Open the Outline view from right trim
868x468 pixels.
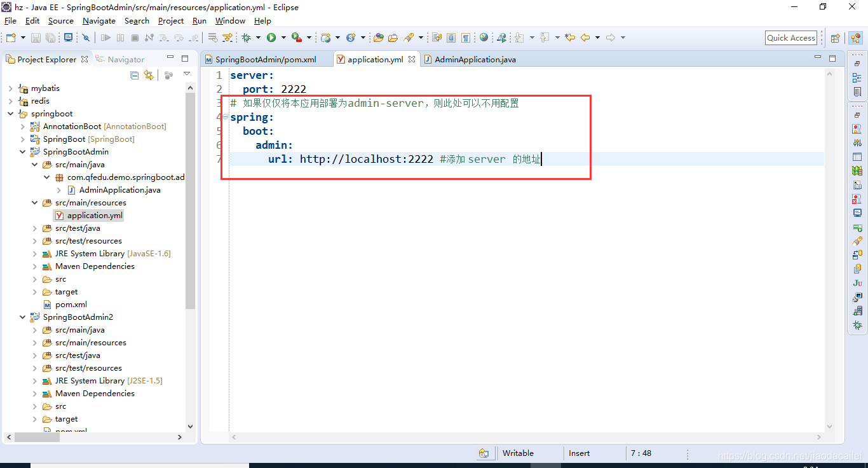click(x=857, y=78)
